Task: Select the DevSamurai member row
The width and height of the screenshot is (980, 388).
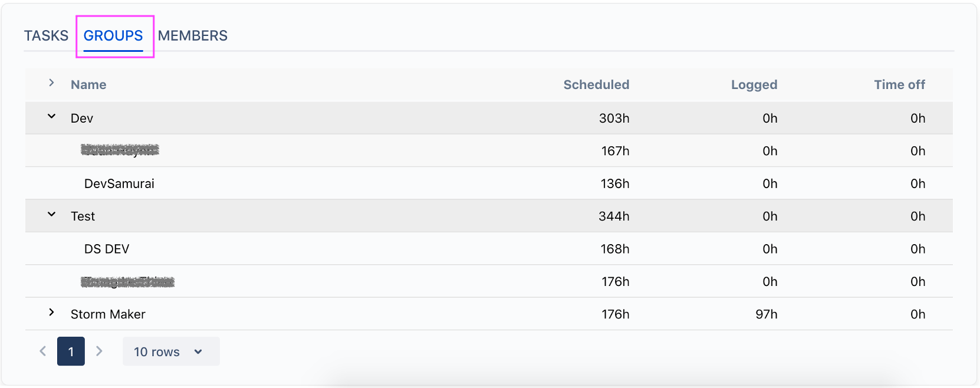Action: [119, 183]
